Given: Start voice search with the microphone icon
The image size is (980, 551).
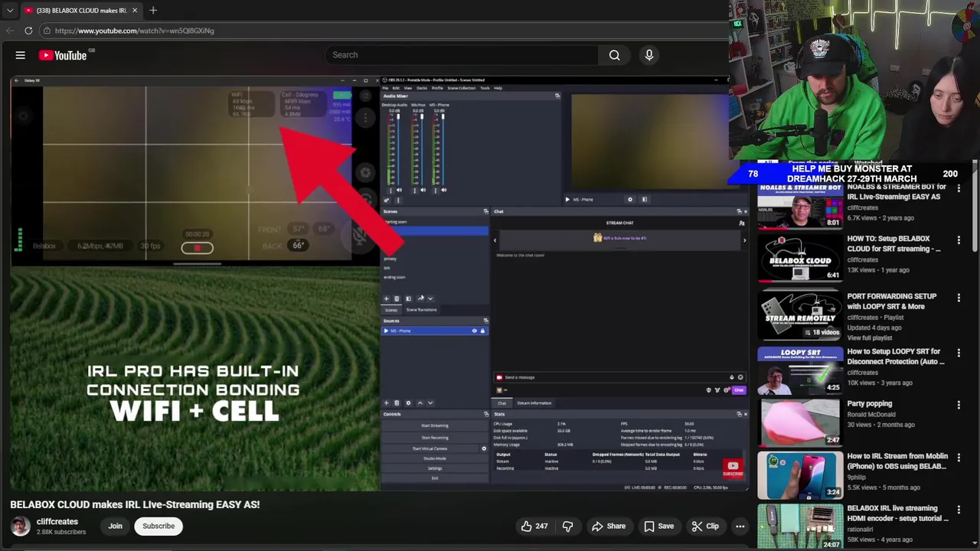Looking at the screenshot, I should tap(649, 55).
